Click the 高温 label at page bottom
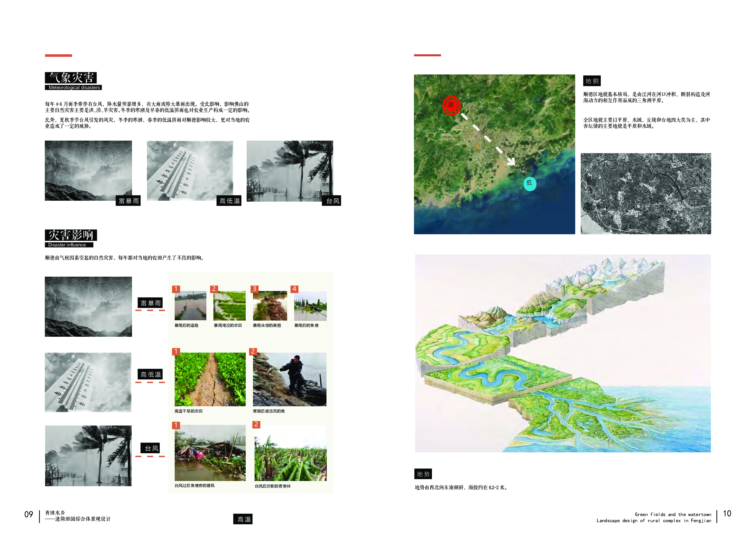The height and width of the screenshot is (535, 756). pyautogui.click(x=243, y=519)
